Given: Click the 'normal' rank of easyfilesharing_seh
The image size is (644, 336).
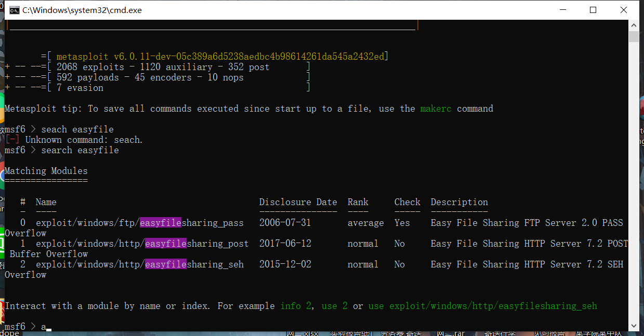Looking at the screenshot, I should [363, 264].
